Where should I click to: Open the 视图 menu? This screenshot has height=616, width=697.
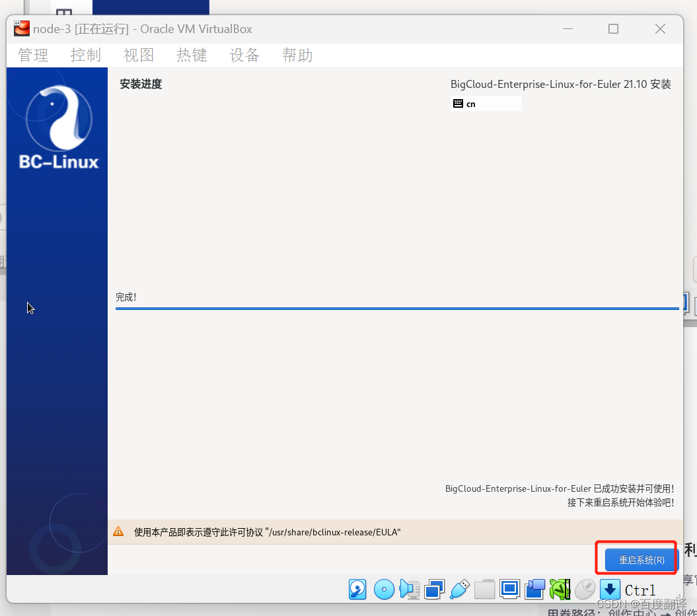(x=138, y=56)
